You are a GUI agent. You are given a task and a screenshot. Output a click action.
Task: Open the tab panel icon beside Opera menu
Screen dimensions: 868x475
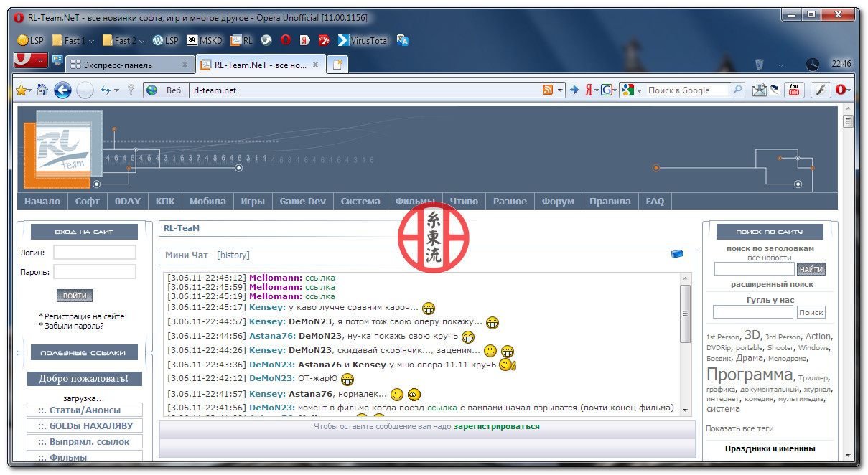coord(57,60)
